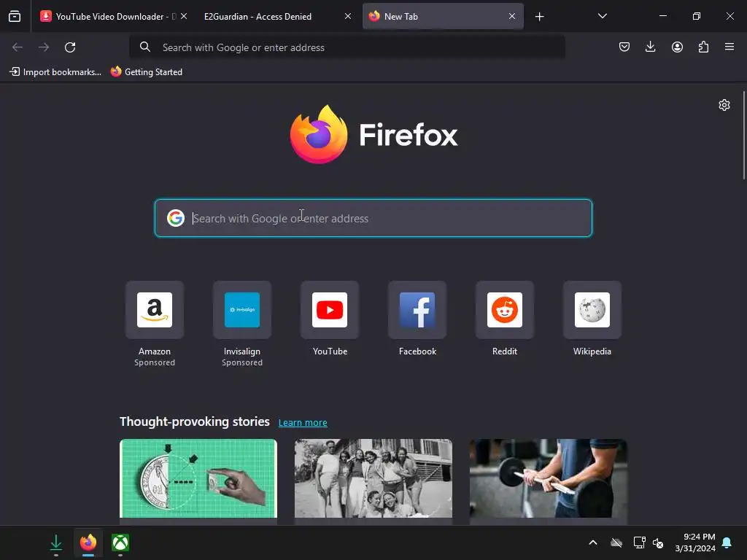Viewport: 747px width, 560px height.
Task: Go back one page with the back arrow
Action: click(x=18, y=47)
